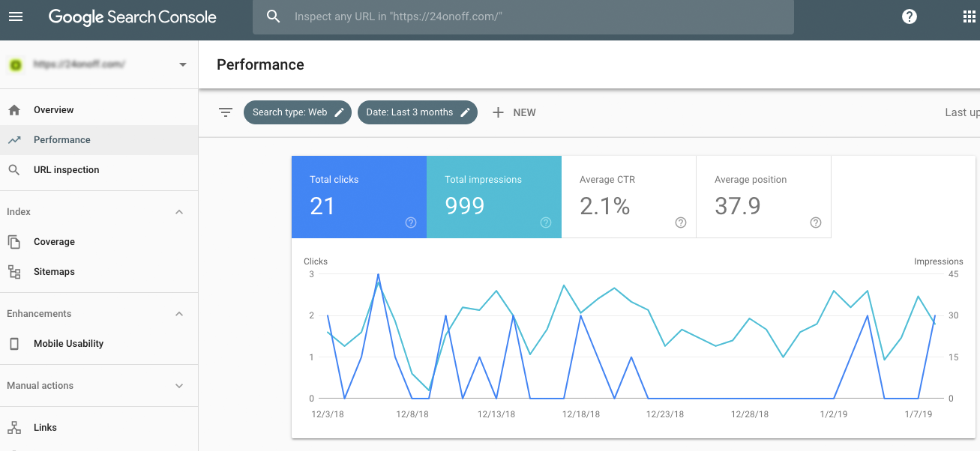
Task: Select Performance in sidebar
Action: pos(99,140)
